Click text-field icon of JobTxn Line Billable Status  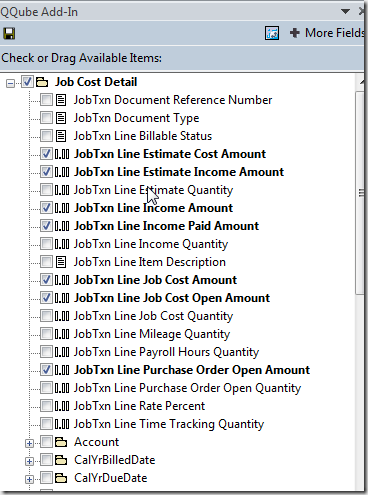coord(61,136)
